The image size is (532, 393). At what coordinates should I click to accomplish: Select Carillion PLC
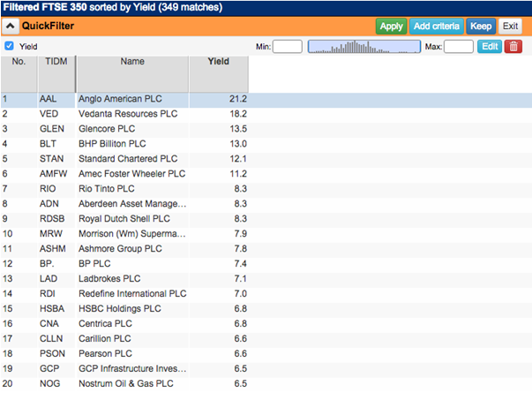105,338
